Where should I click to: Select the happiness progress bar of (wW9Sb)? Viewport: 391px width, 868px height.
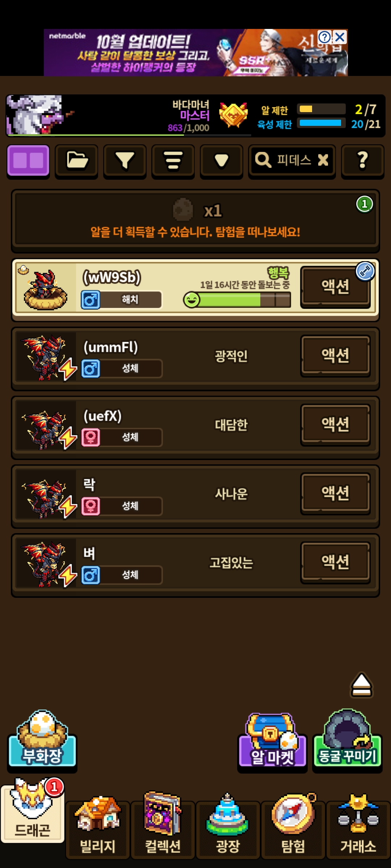(237, 300)
